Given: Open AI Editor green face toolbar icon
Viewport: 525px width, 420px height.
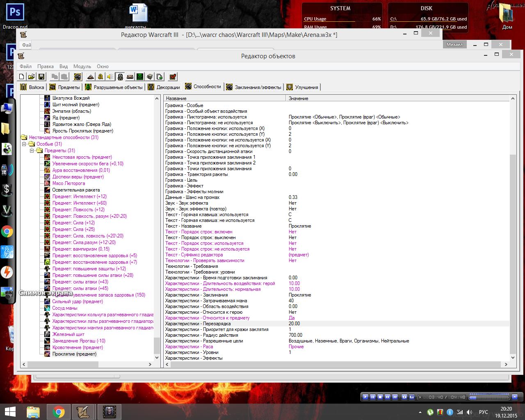Looking at the screenshot, I should pos(140,77).
